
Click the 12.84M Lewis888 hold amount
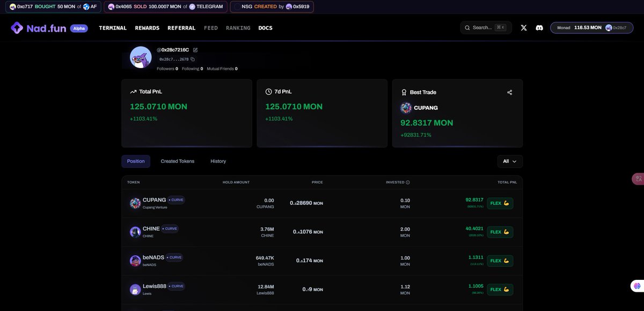tap(266, 287)
